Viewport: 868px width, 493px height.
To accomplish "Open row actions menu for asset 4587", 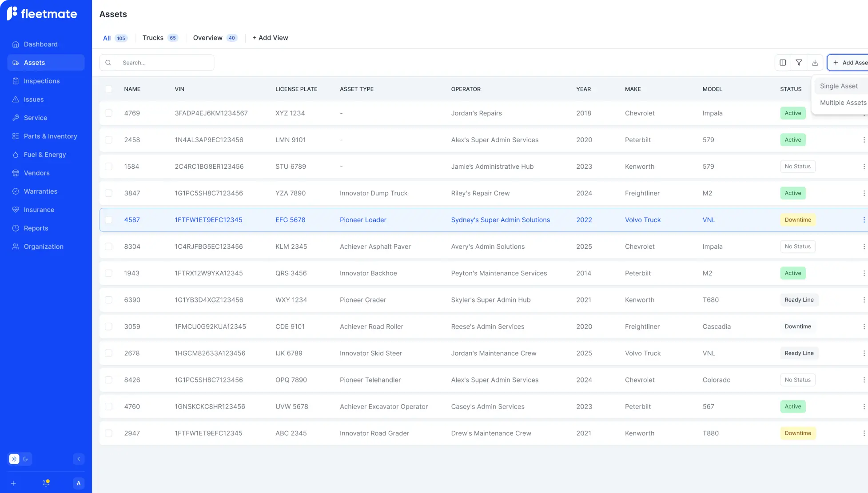I will (864, 220).
